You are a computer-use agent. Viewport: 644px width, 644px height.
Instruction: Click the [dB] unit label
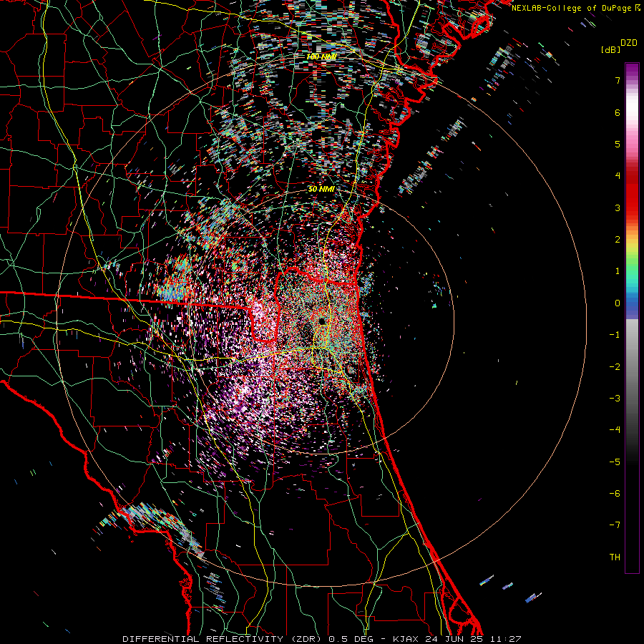[x=610, y=49]
